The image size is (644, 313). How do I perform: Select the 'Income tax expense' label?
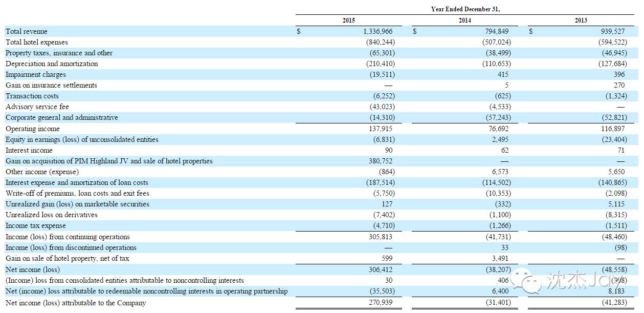click(x=36, y=225)
